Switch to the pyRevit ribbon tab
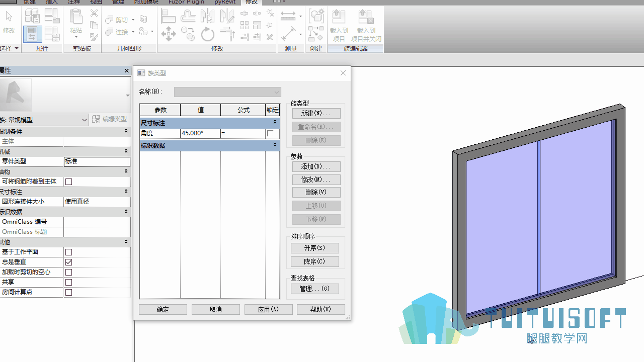The width and height of the screenshot is (644, 362). [225, 2]
